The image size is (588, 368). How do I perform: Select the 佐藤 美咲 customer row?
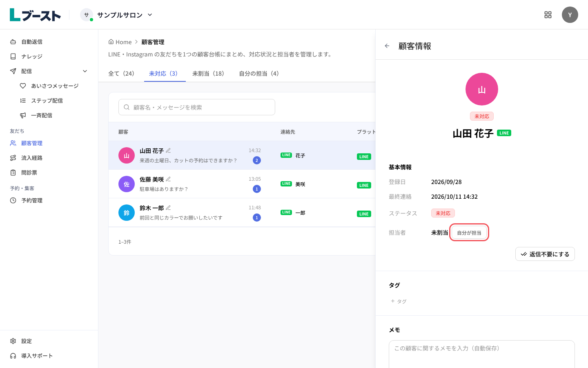[x=242, y=184]
